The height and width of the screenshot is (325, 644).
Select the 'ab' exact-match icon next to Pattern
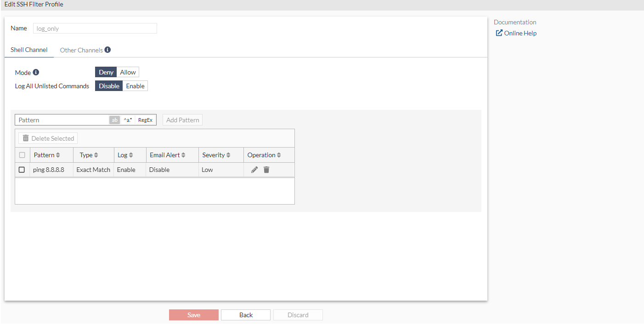(114, 120)
